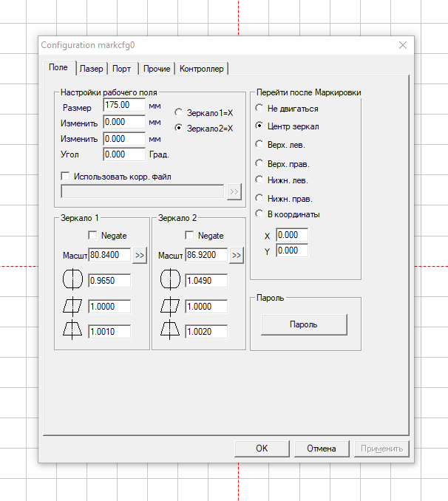This screenshot has height=501, width=448.
Task: Click Зеркало 1 parallelogram field 1.0000
Action: [x=109, y=307]
